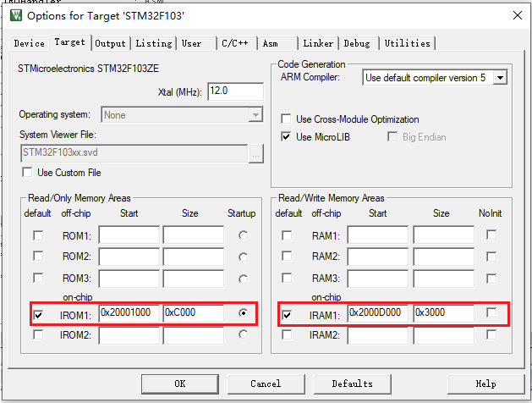Select the Target tab
Image resolution: width=532 pixels, height=403 pixels.
70,42
